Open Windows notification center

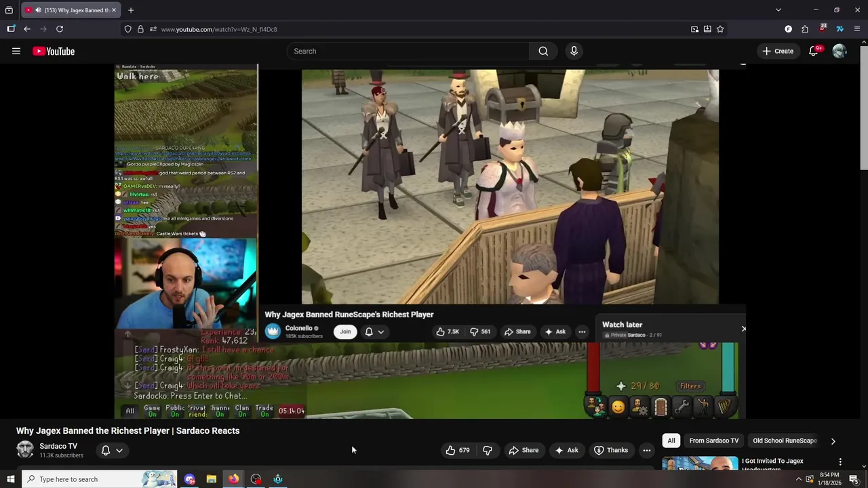[854, 479]
